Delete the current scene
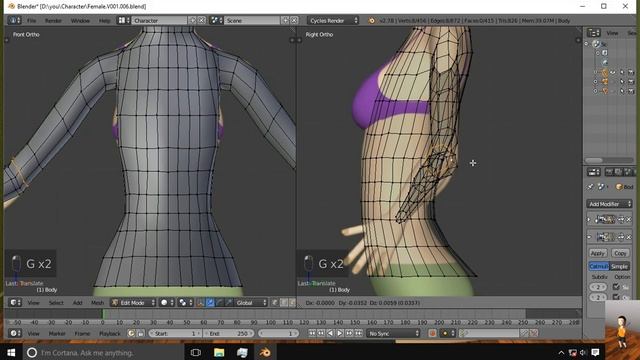This screenshot has height=360, width=640. [294, 20]
